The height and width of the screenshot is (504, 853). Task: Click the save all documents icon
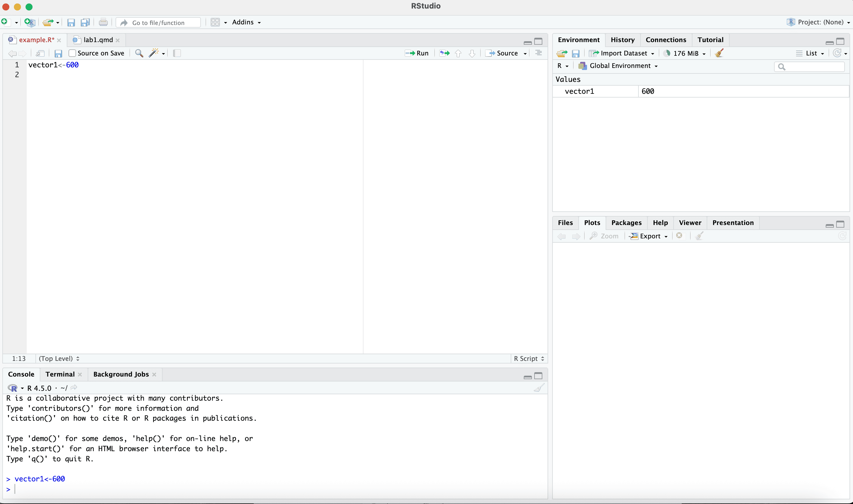85,22
